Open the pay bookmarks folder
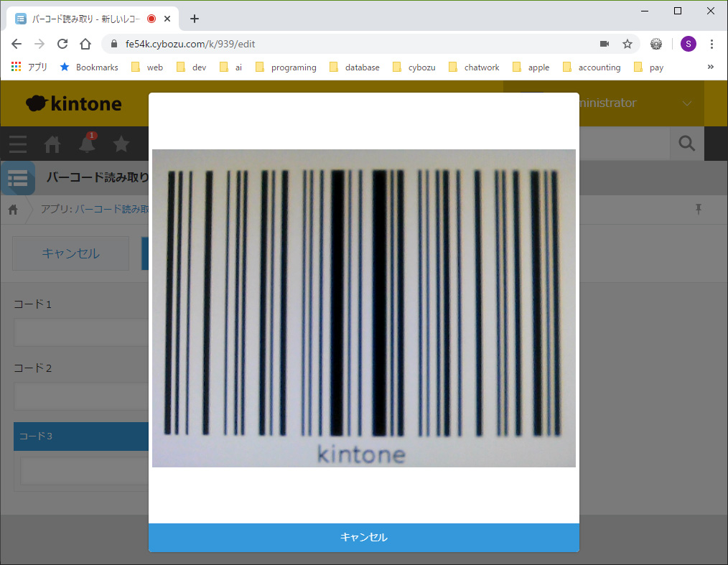This screenshot has width=728, height=565. 648,67
